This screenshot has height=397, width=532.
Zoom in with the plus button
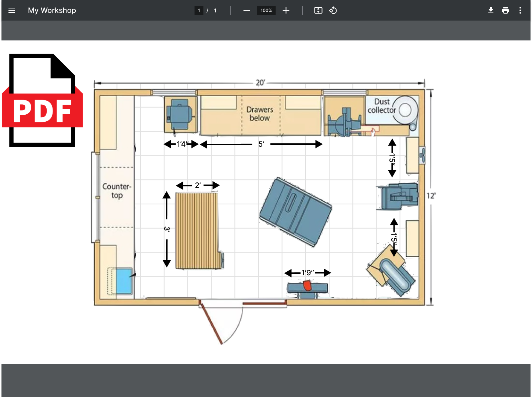click(x=286, y=10)
